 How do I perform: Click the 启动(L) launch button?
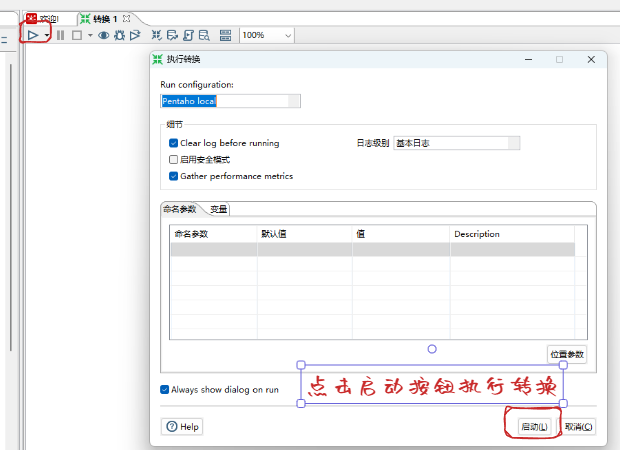[x=534, y=427]
